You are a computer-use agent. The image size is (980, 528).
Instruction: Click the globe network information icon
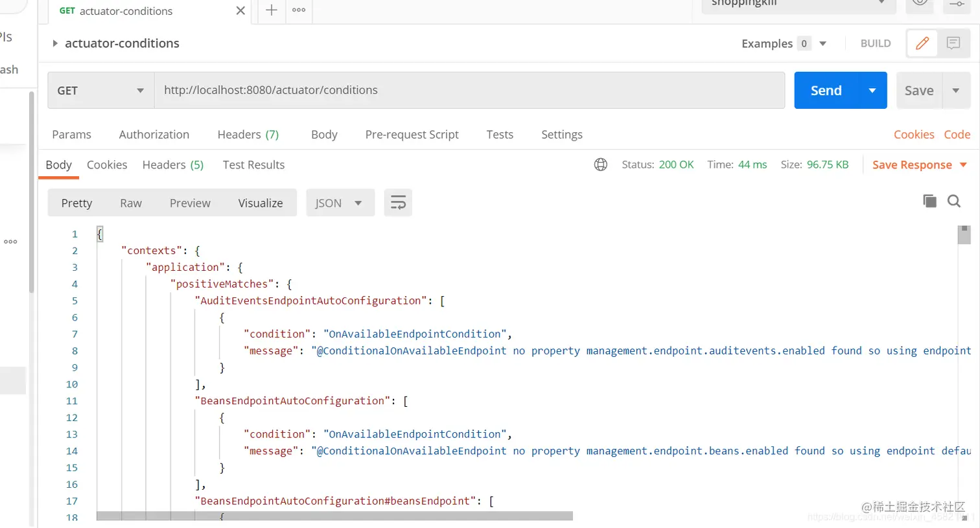click(x=601, y=165)
